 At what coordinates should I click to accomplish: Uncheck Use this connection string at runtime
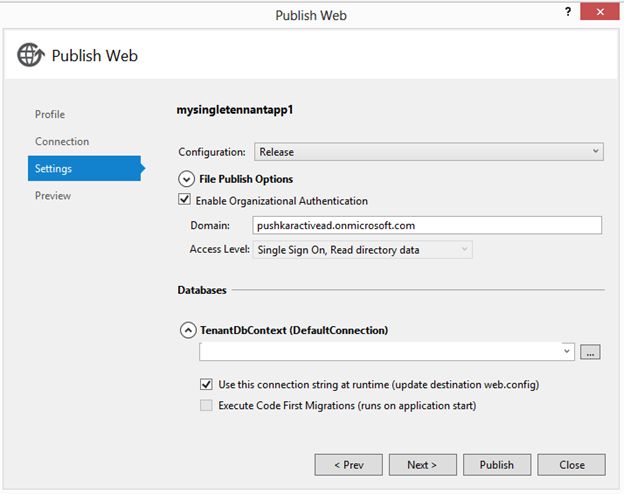tap(206, 384)
